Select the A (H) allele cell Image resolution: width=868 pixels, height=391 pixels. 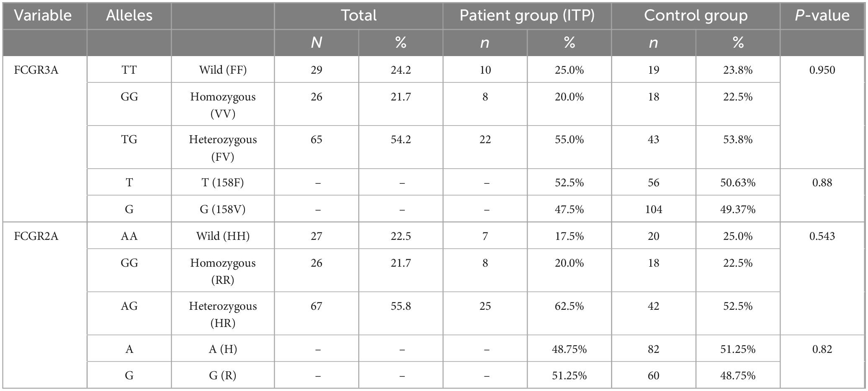point(223,349)
